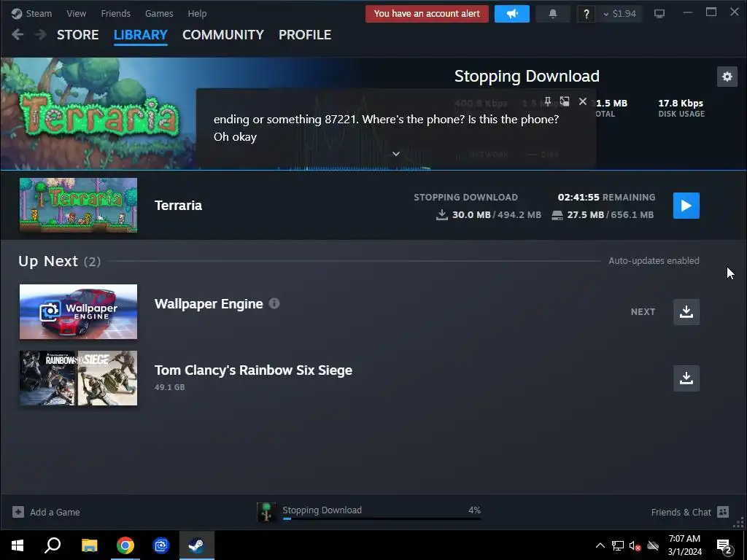
Task: Expand the $1.94 wallet account dropdown
Action: coord(619,14)
